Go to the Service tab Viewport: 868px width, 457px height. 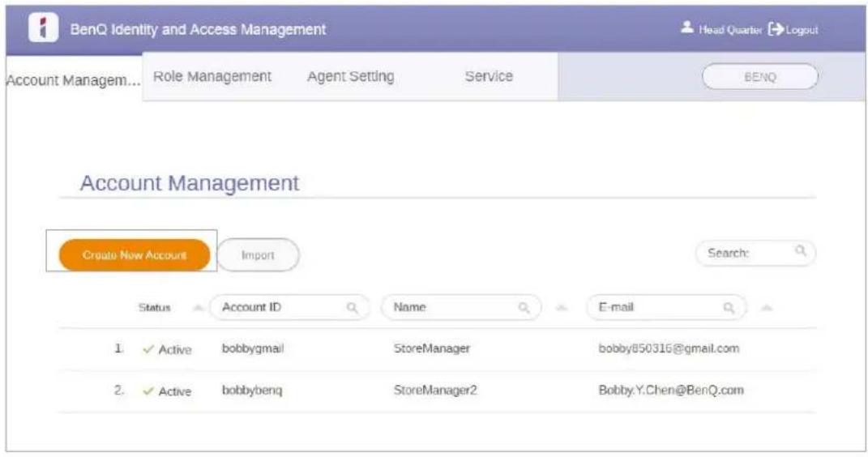coord(489,76)
